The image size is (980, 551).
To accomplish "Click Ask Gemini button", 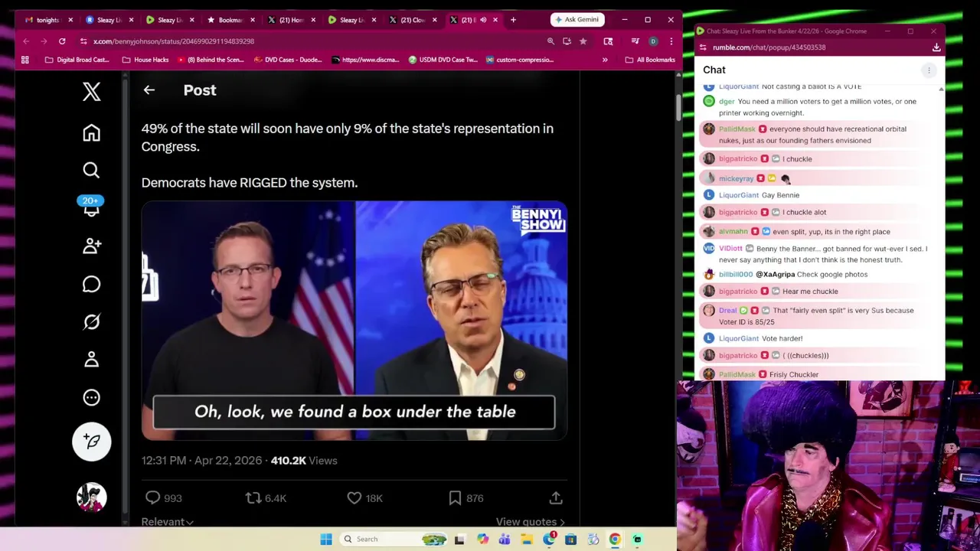I will pyautogui.click(x=577, y=20).
